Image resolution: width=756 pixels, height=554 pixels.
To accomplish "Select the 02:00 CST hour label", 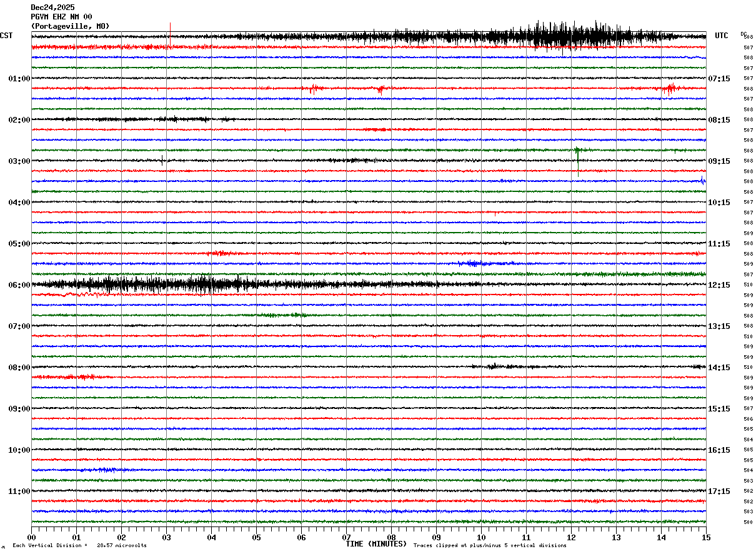I will (x=19, y=120).
